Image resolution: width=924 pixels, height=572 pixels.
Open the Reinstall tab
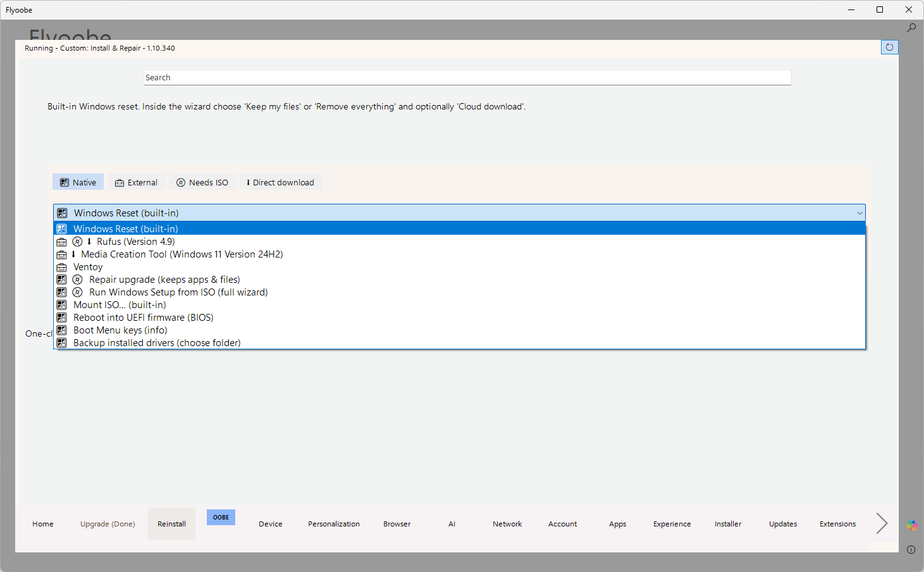coord(171,524)
